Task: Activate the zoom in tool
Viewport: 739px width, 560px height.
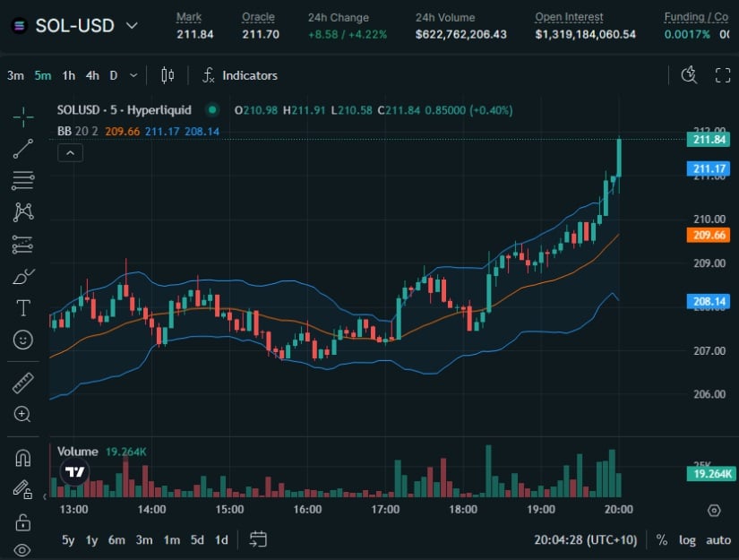Action: click(22, 414)
